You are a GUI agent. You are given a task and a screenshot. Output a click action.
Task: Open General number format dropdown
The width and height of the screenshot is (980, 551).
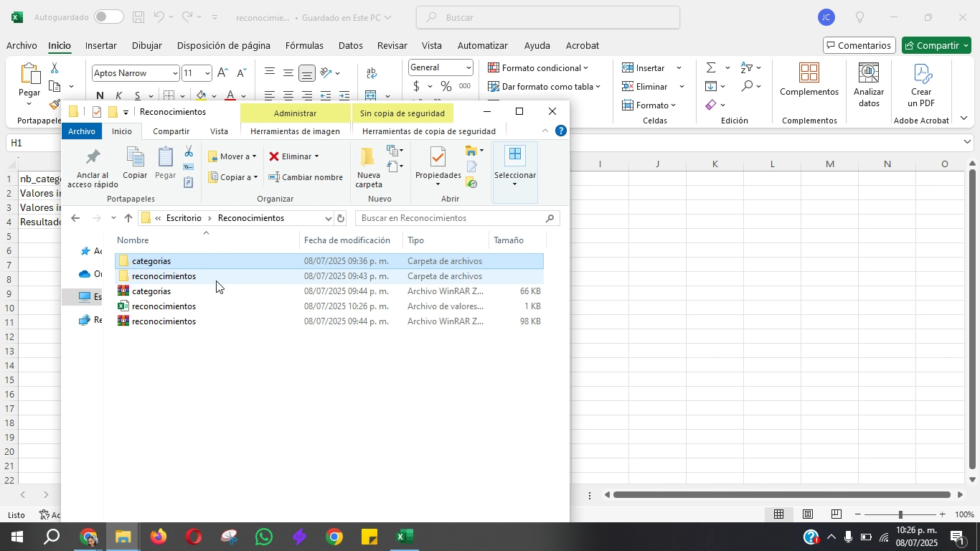[468, 67]
